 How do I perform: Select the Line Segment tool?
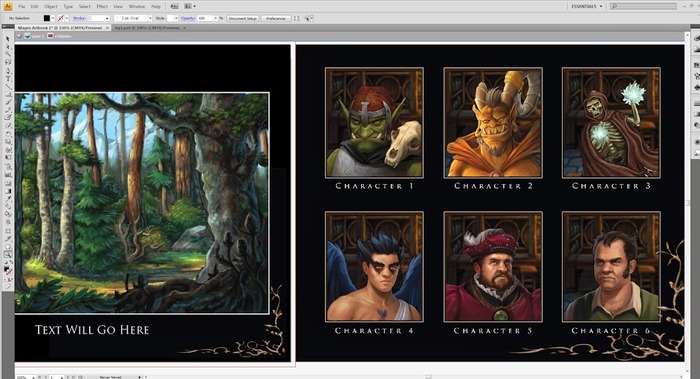[x=8, y=87]
